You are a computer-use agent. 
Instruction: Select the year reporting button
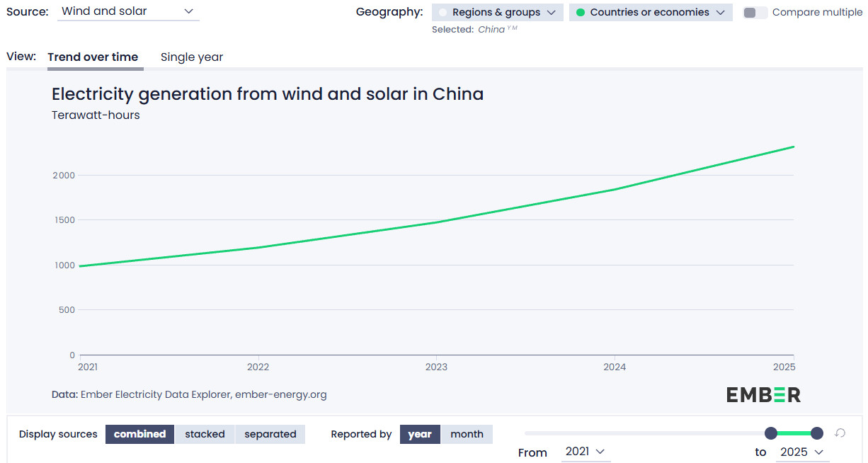[x=420, y=434]
